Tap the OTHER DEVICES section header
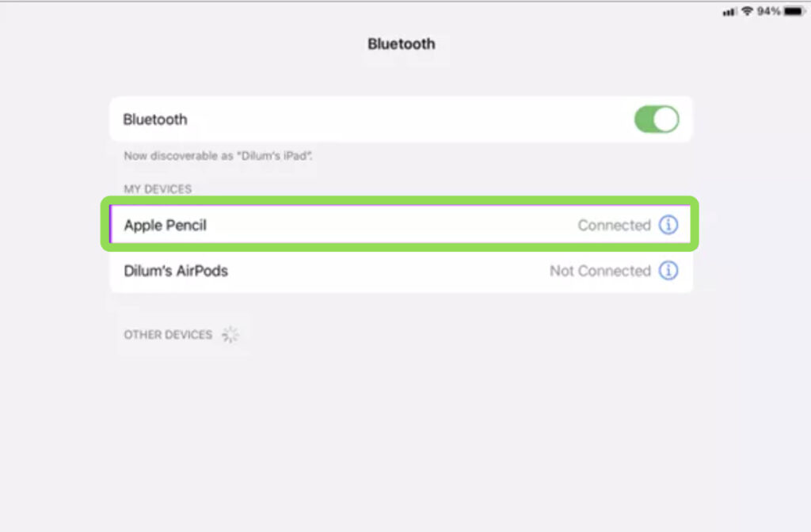The height and width of the screenshot is (532, 811). tap(168, 334)
